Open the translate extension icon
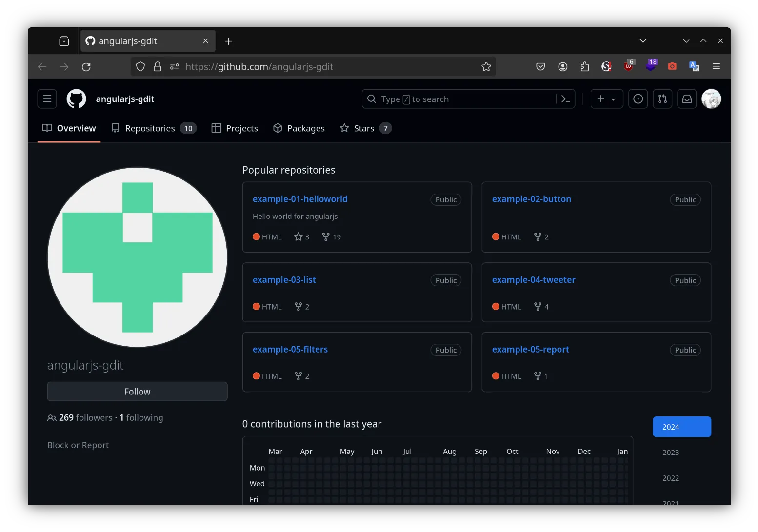 (694, 66)
